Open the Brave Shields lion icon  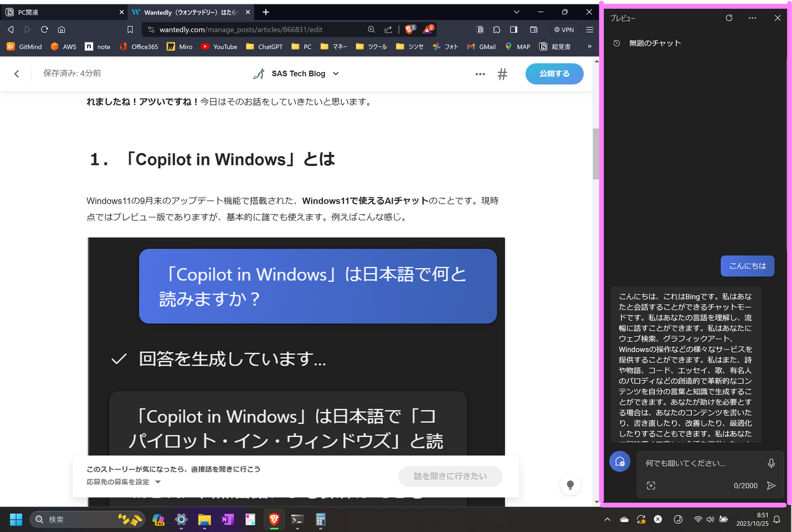pyautogui.click(x=410, y=29)
